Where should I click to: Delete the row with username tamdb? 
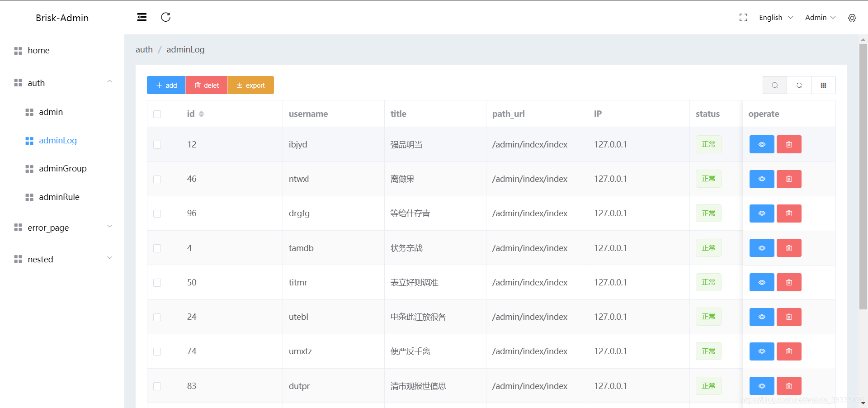click(x=789, y=248)
